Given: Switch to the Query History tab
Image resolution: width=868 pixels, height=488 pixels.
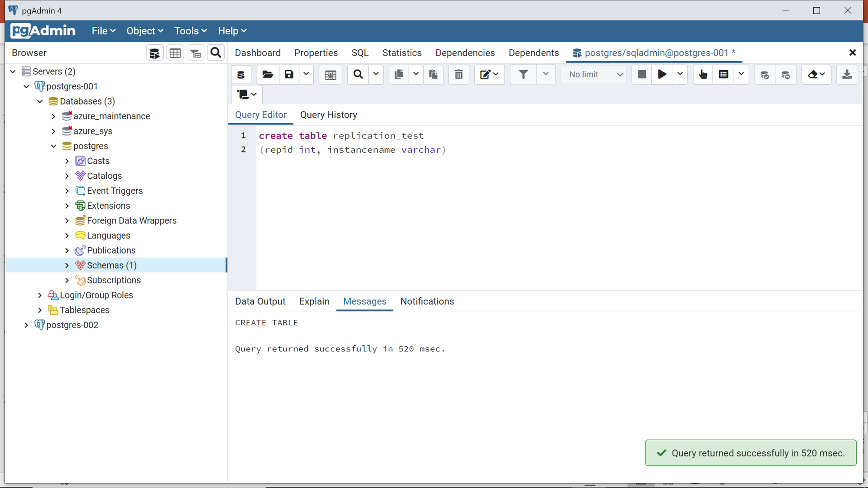Looking at the screenshot, I should pos(329,115).
